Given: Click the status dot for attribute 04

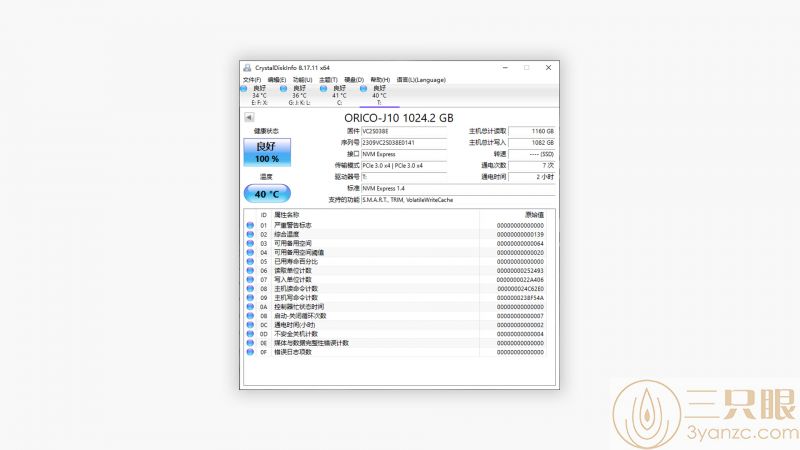Looking at the screenshot, I should click(x=250, y=252).
